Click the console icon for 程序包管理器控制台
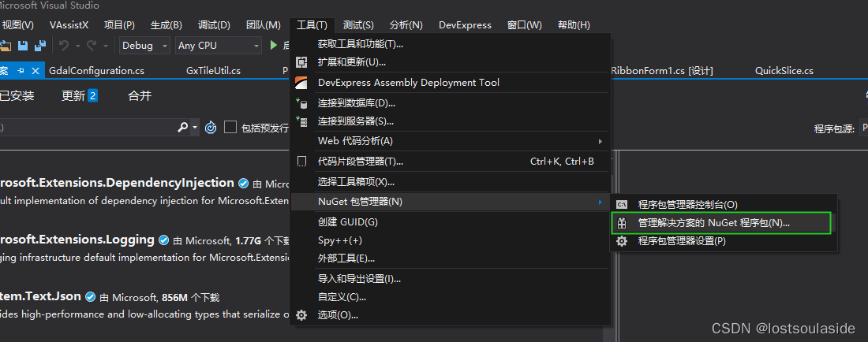 coord(622,205)
